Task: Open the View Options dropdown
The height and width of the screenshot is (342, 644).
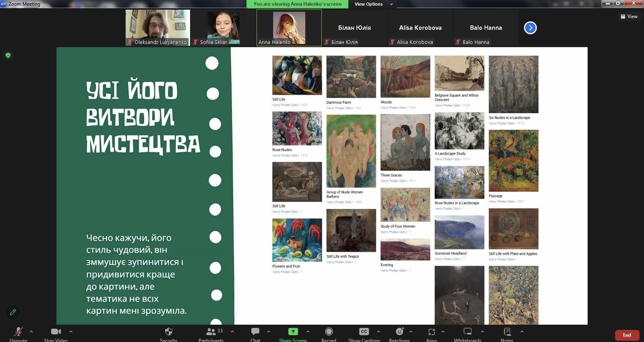Action: (373, 4)
